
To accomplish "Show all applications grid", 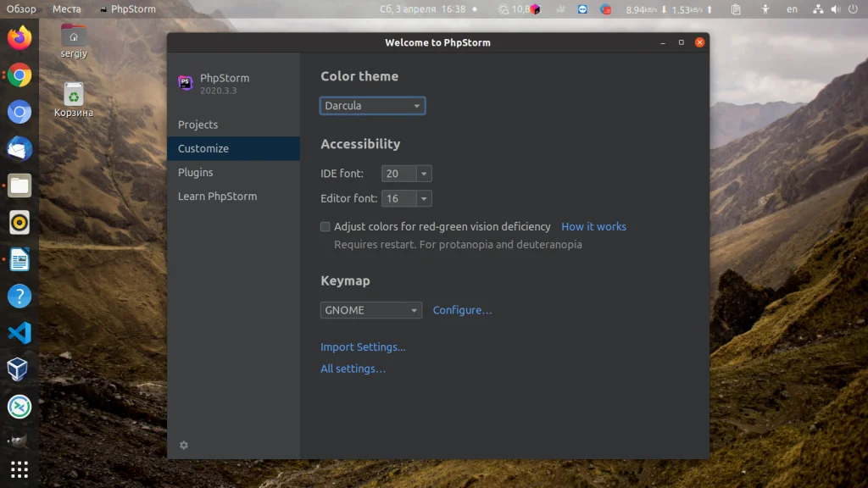I will [19, 469].
